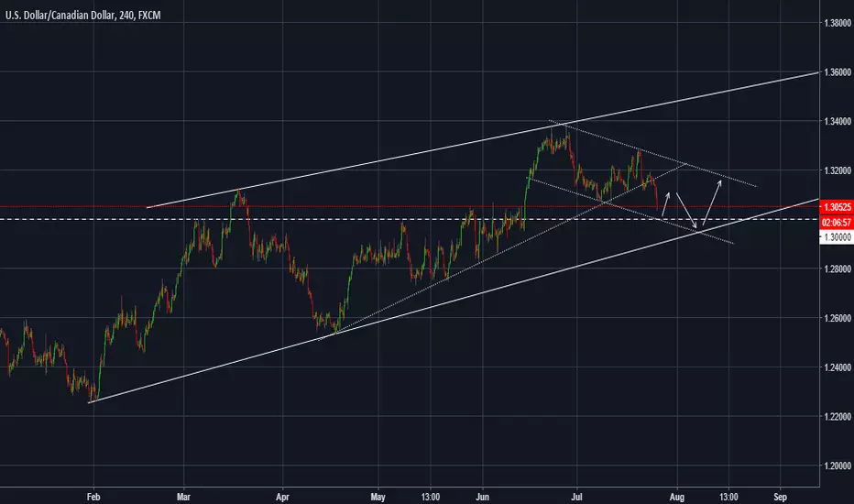Click the Feb date on time axis

(x=93, y=497)
